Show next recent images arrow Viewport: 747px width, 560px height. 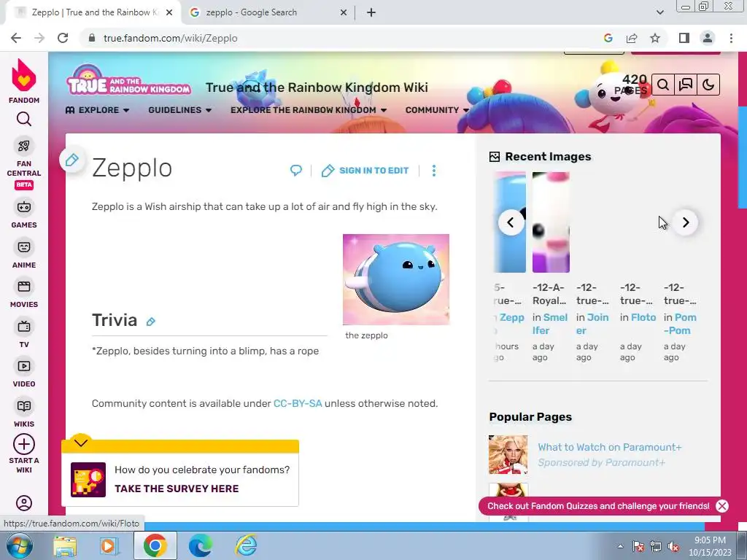[x=686, y=222]
